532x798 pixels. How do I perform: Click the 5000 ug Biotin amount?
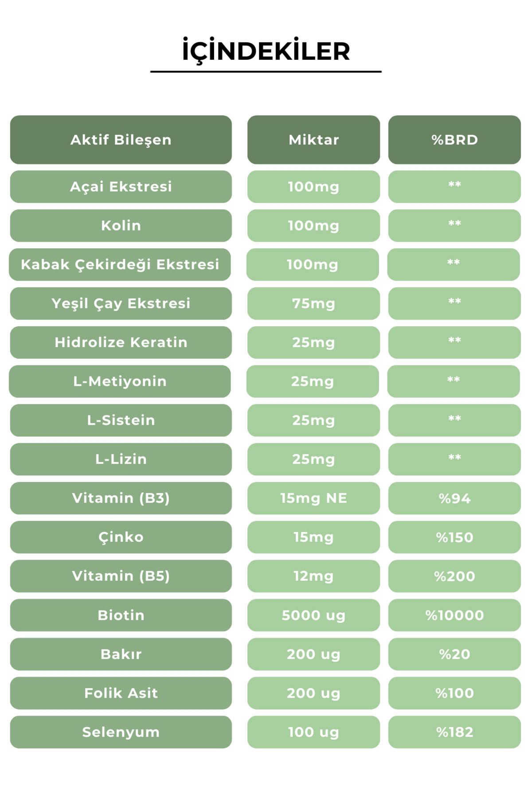coord(313,615)
